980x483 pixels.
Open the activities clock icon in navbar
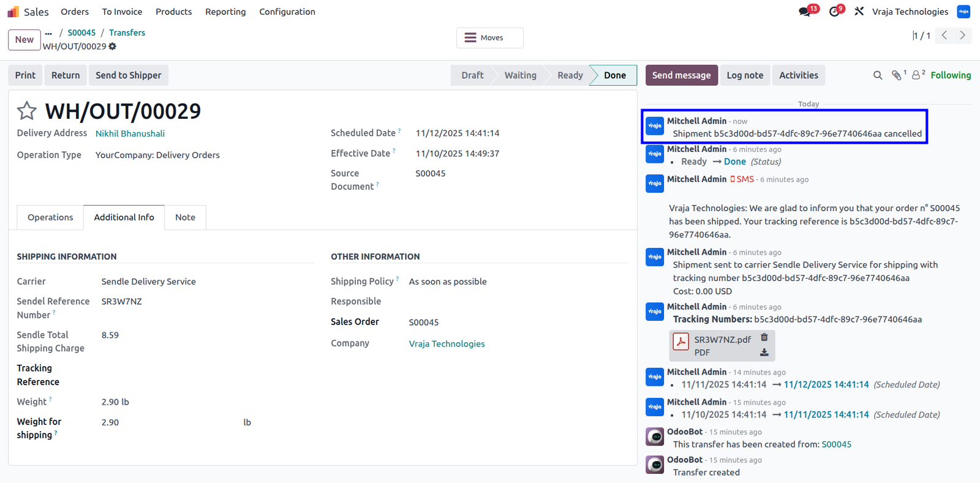[x=834, y=12]
